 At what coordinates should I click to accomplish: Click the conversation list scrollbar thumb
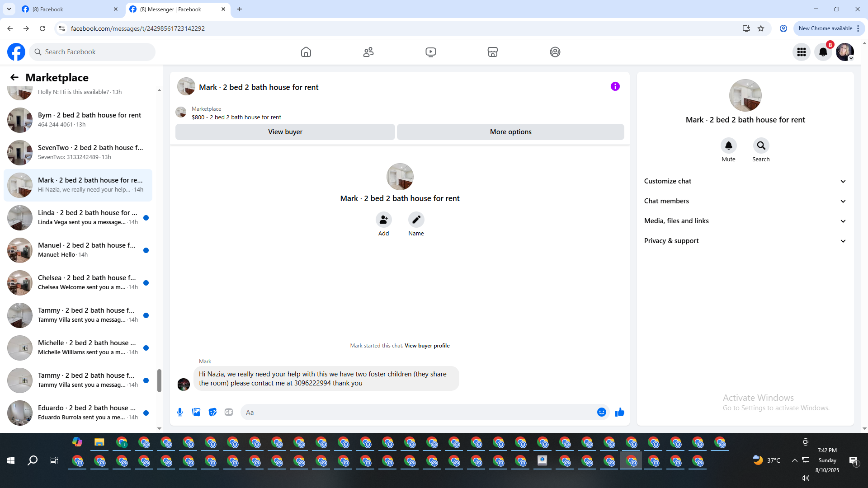pos(159,380)
